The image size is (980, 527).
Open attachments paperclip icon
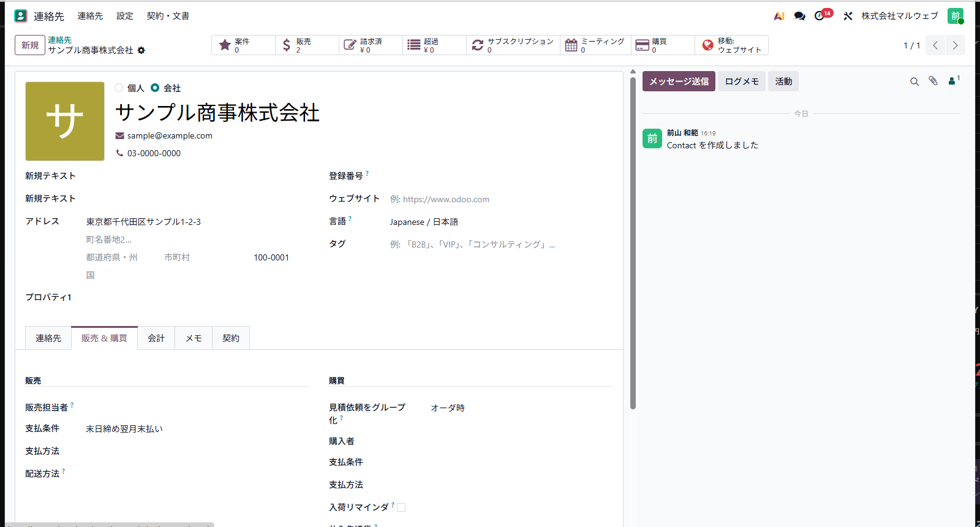[x=933, y=81]
